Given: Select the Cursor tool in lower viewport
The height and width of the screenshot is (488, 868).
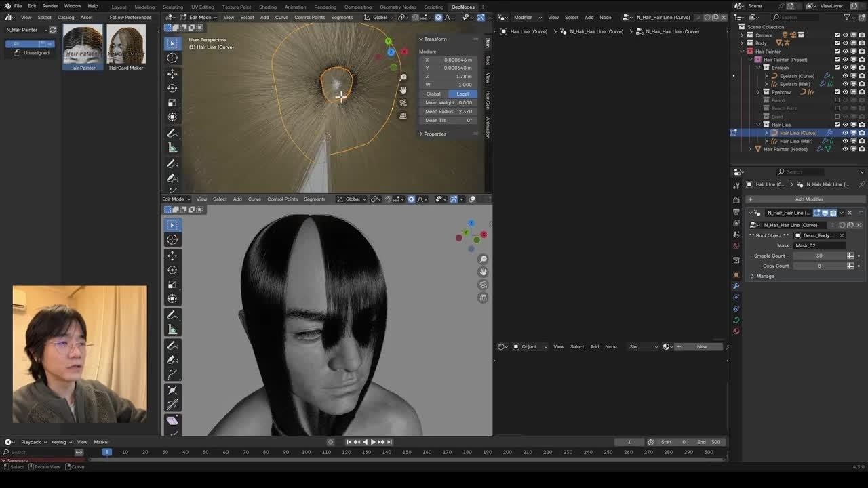Looking at the screenshot, I should tap(172, 240).
